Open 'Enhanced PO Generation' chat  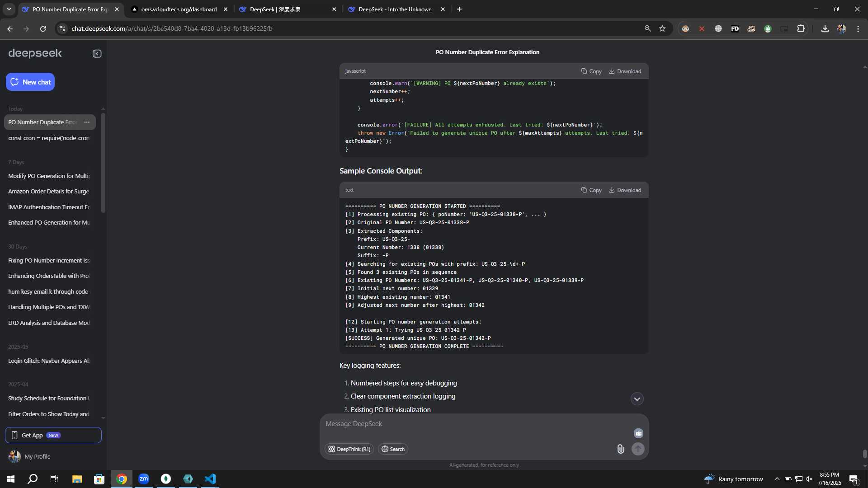coord(49,222)
